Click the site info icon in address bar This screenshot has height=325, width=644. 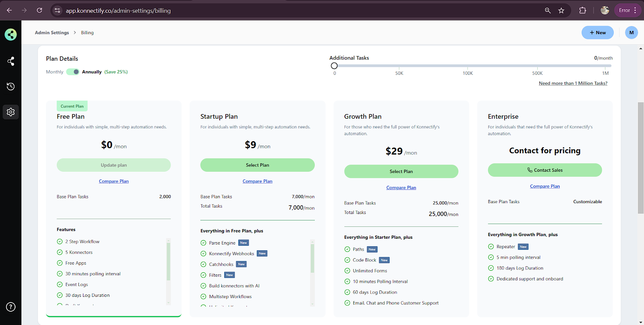coord(58,10)
